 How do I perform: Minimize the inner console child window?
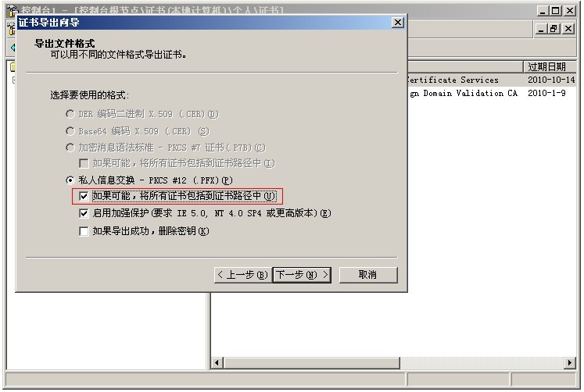point(542,29)
